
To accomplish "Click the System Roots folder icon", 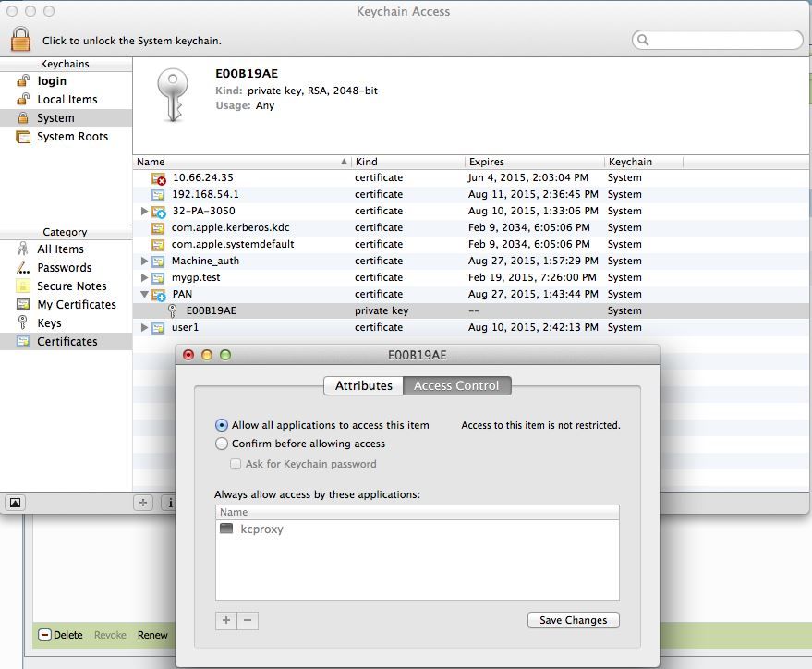I will (x=23, y=137).
